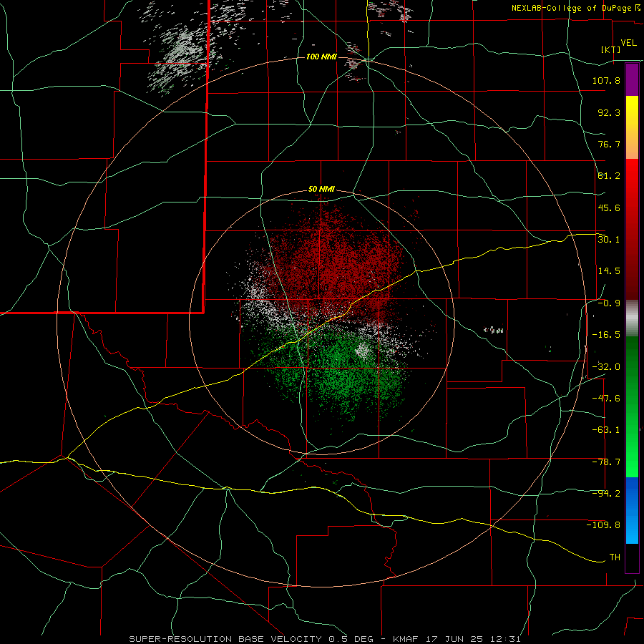Click the 14.5 legend value
The width and height of the screenshot is (644, 644).
[609, 271]
